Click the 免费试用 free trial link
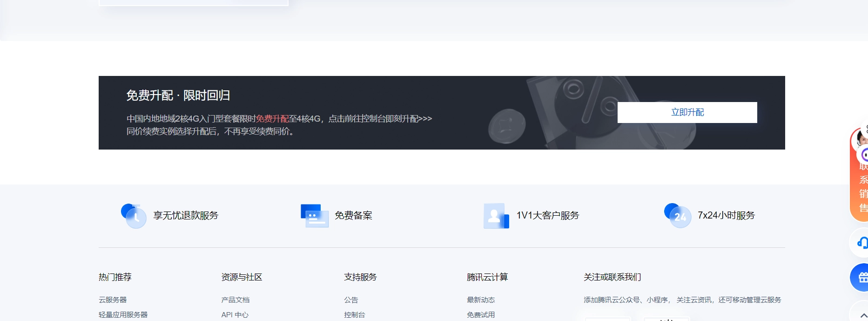This screenshot has height=321, width=868. coord(481,314)
